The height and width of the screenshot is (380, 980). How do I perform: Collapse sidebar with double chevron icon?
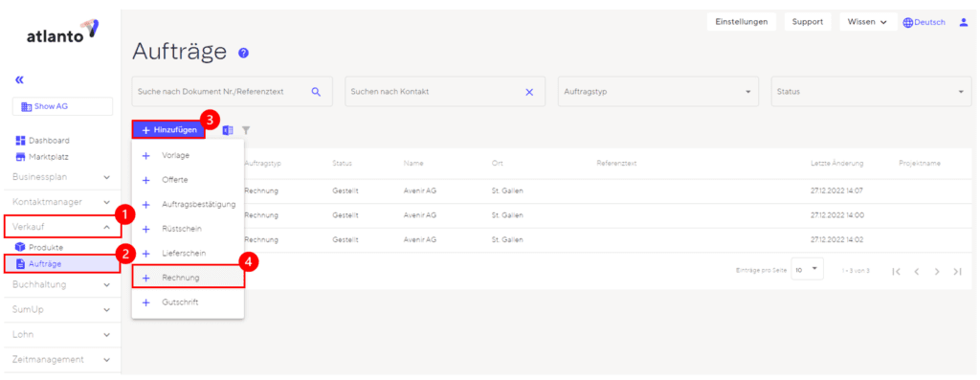click(19, 79)
